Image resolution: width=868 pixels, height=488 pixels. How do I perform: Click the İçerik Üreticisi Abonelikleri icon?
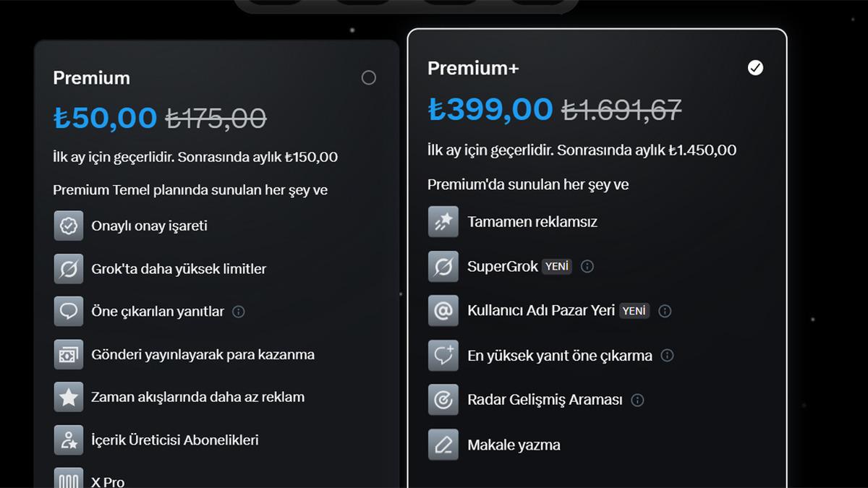69,440
